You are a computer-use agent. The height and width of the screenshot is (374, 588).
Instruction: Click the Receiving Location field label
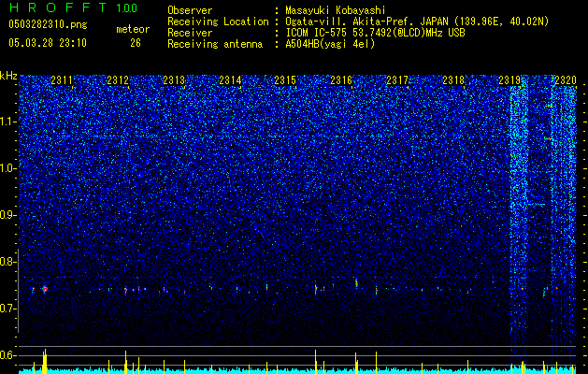pos(218,22)
